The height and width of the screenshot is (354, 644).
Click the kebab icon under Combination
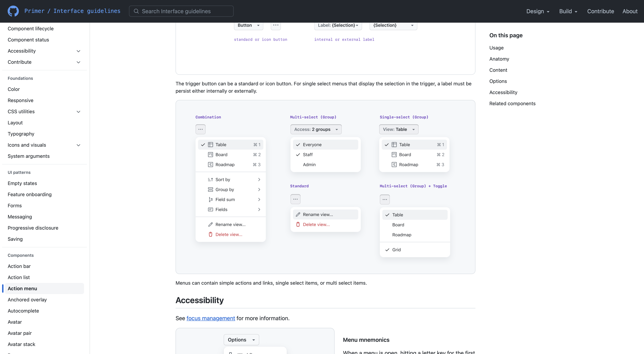(x=200, y=129)
